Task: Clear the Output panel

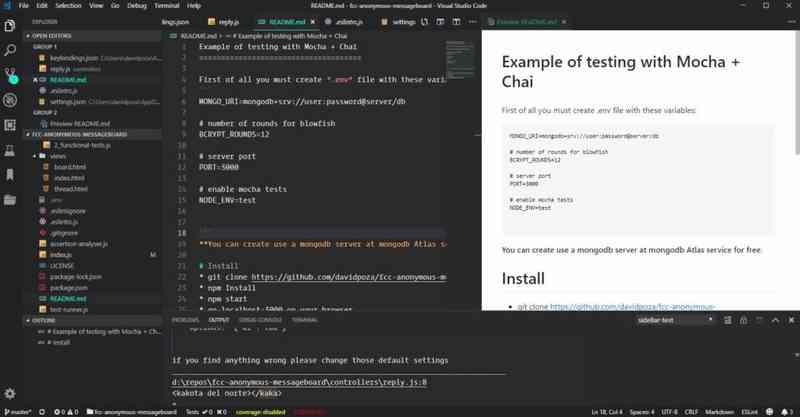Action: tap(728, 320)
